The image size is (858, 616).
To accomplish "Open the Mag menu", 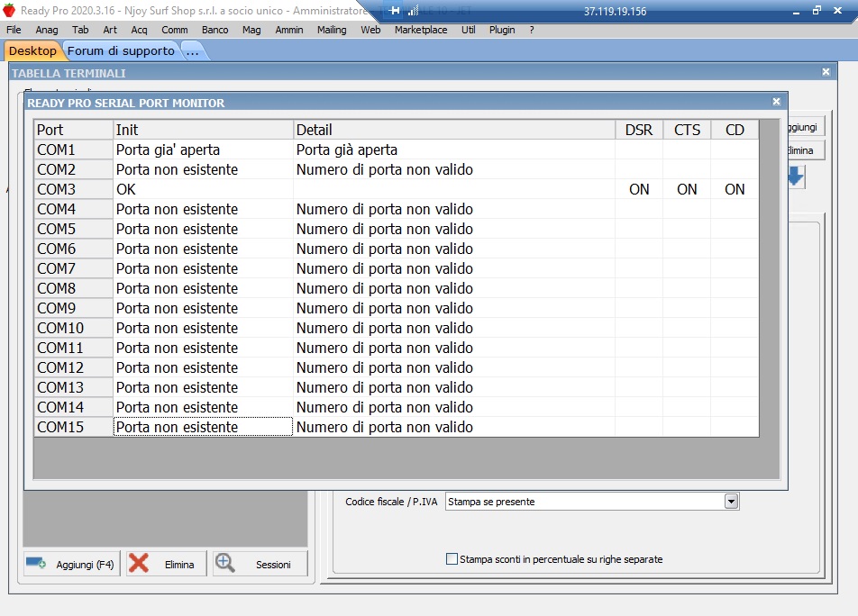I will [251, 30].
